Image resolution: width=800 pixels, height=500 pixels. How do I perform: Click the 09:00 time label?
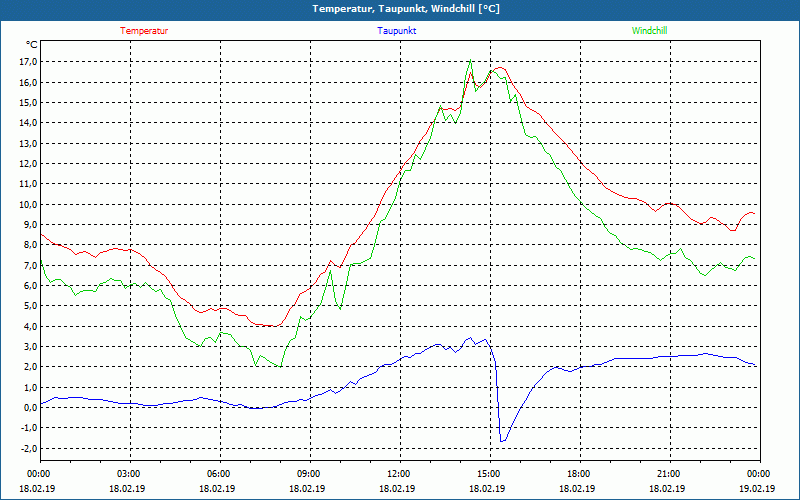pyautogui.click(x=308, y=474)
